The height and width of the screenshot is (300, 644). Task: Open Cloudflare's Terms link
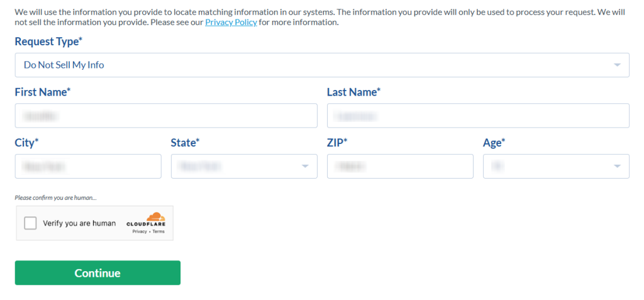pyautogui.click(x=158, y=231)
